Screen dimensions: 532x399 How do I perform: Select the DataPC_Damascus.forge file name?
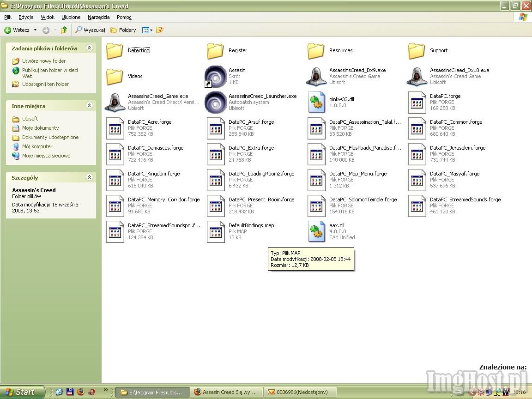click(x=156, y=148)
